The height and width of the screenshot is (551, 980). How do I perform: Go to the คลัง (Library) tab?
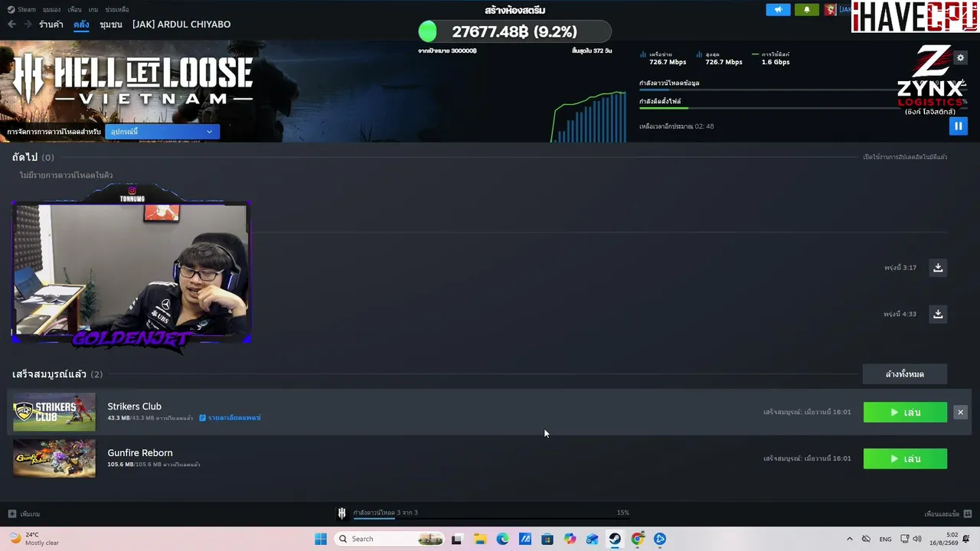81,24
